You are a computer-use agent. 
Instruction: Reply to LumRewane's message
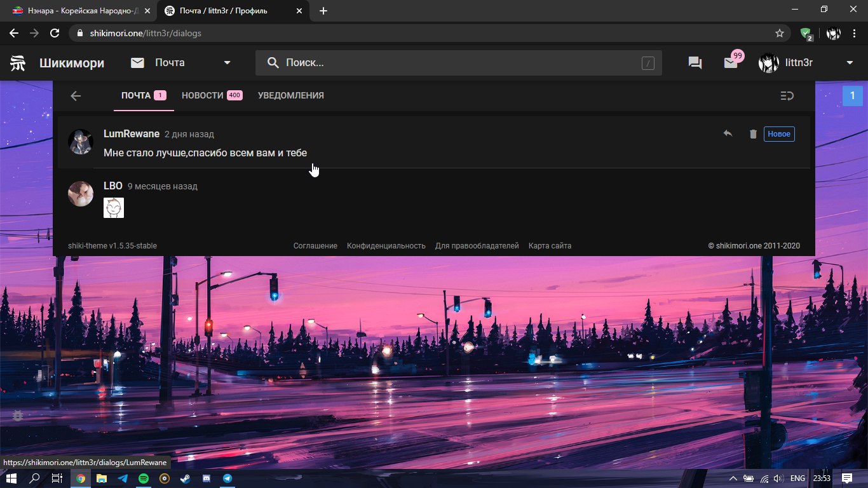[728, 133]
